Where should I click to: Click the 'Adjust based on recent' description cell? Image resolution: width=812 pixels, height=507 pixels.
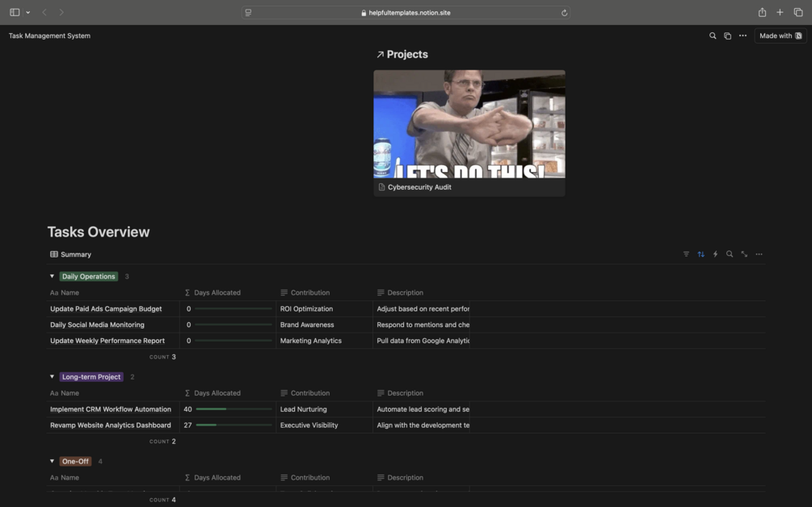click(422, 309)
